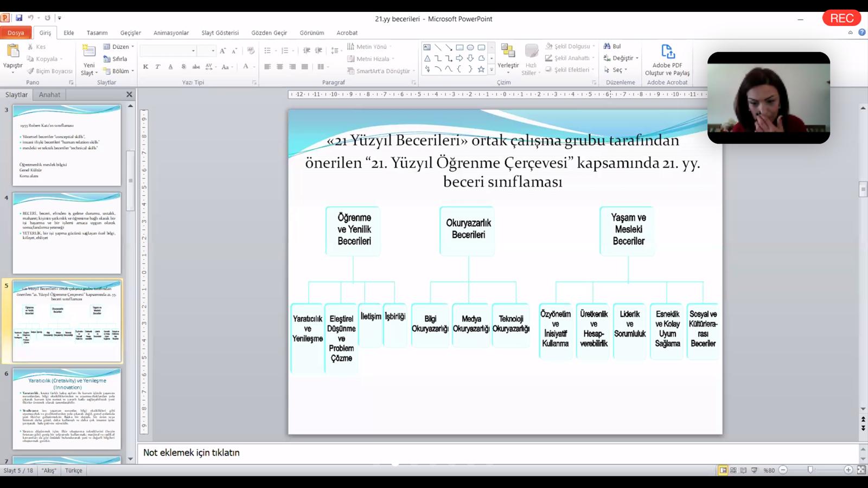Select the five-point star shape
Screen dimensions: 868x488
[x=481, y=69]
